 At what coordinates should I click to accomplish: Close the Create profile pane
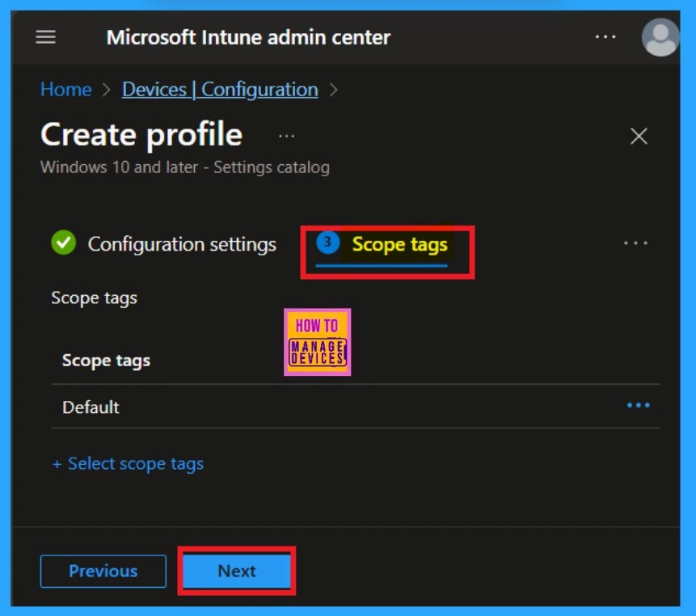click(x=639, y=136)
